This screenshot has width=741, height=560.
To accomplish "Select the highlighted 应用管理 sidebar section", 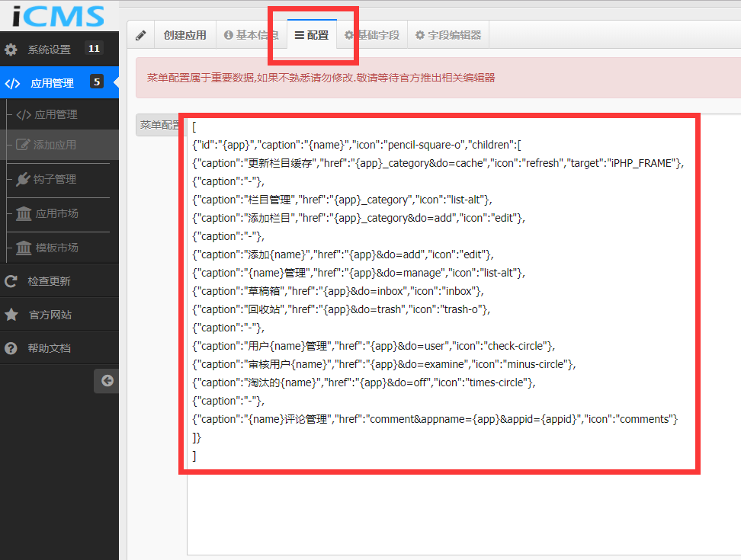I will 59,82.
